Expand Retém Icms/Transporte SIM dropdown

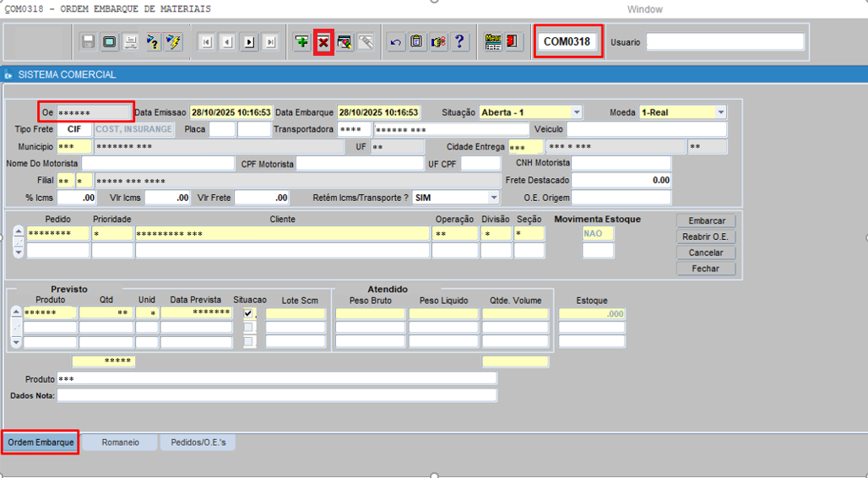(x=493, y=198)
